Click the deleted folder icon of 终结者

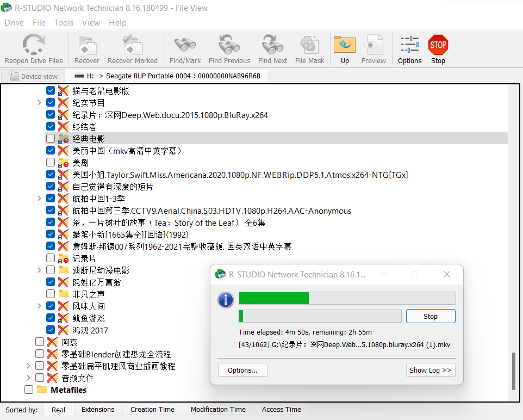(64, 127)
